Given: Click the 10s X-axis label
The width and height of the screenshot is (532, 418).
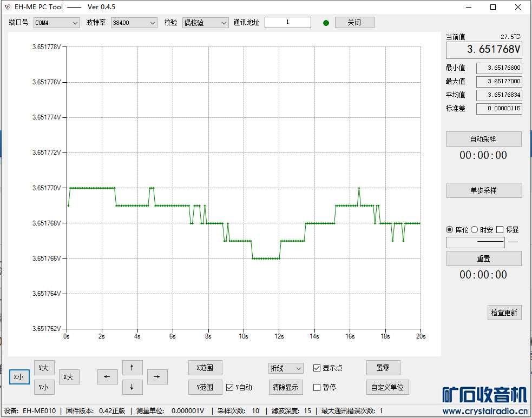Looking at the screenshot, I should tap(244, 336).
